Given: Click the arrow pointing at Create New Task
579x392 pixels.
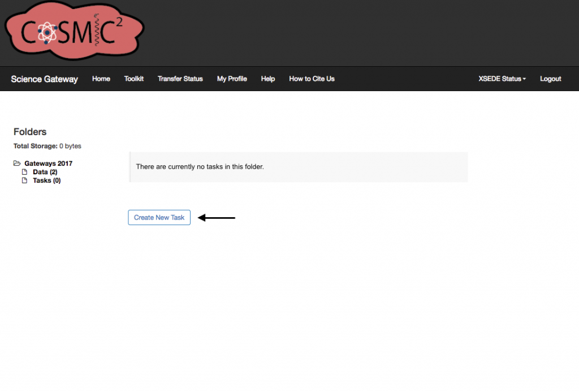Looking at the screenshot, I should [x=218, y=217].
